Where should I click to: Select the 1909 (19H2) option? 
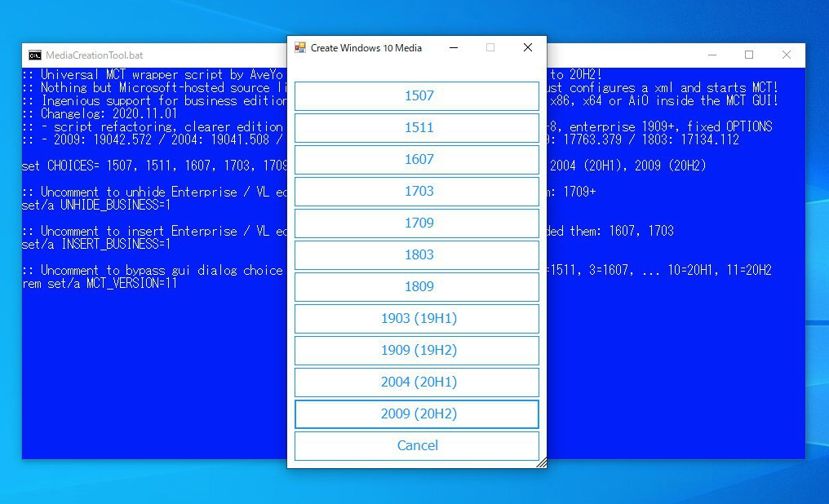point(417,350)
